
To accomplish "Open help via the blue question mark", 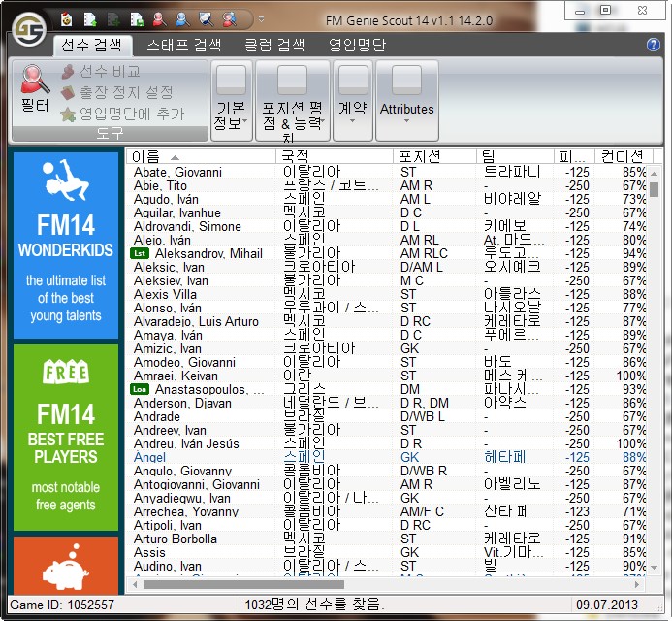I will [x=653, y=45].
